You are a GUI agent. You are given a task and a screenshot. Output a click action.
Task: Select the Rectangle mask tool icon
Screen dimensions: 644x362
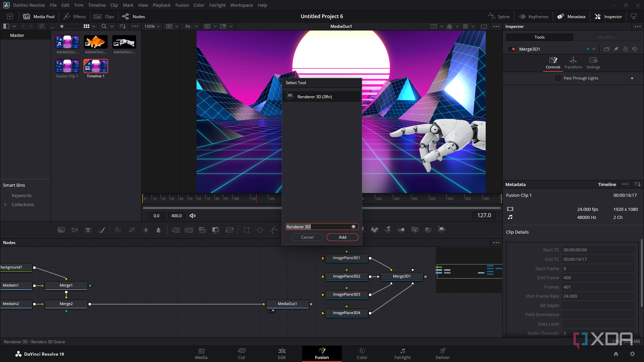point(247,230)
